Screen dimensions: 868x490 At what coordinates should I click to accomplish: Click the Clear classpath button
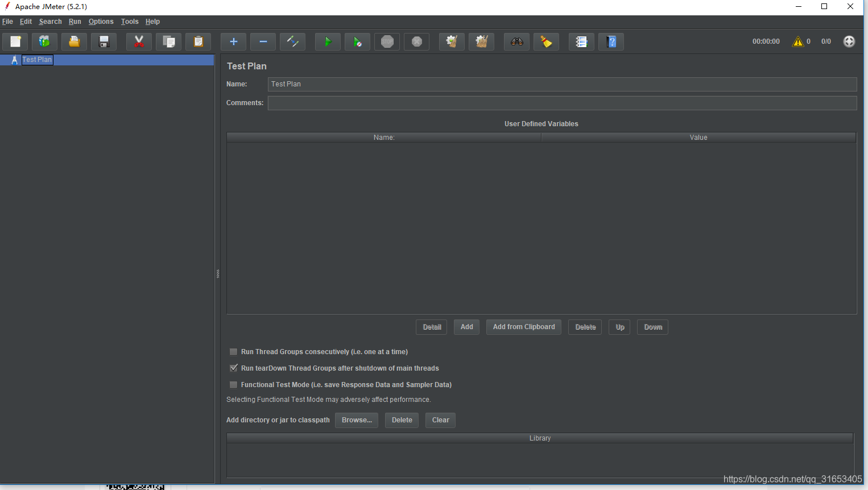[441, 420]
